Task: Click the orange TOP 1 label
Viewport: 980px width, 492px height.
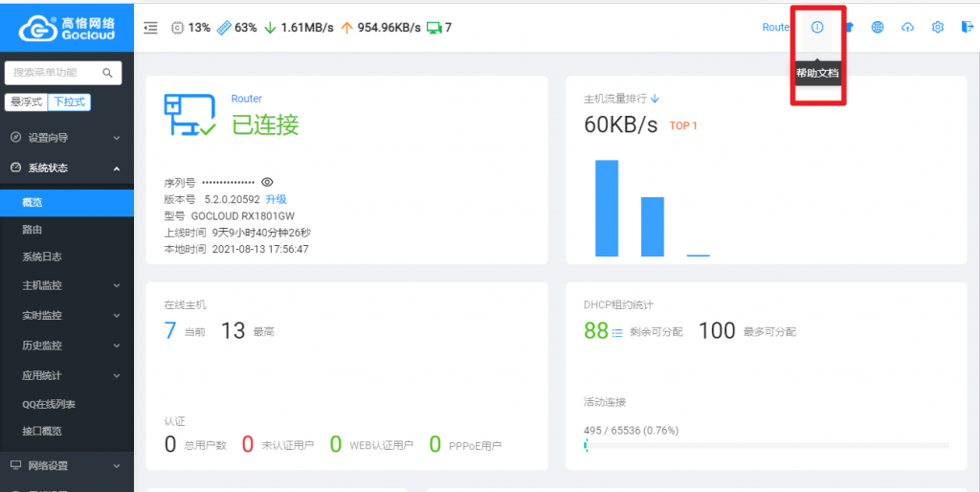Action: click(683, 125)
